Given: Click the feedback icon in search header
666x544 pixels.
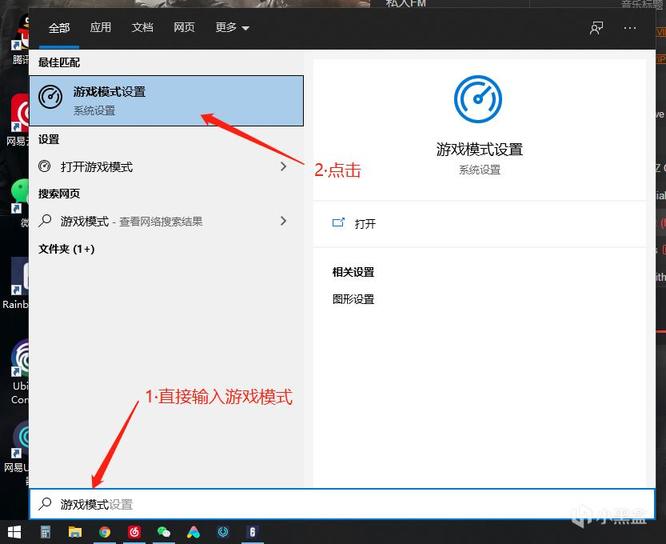Looking at the screenshot, I should pyautogui.click(x=596, y=28).
